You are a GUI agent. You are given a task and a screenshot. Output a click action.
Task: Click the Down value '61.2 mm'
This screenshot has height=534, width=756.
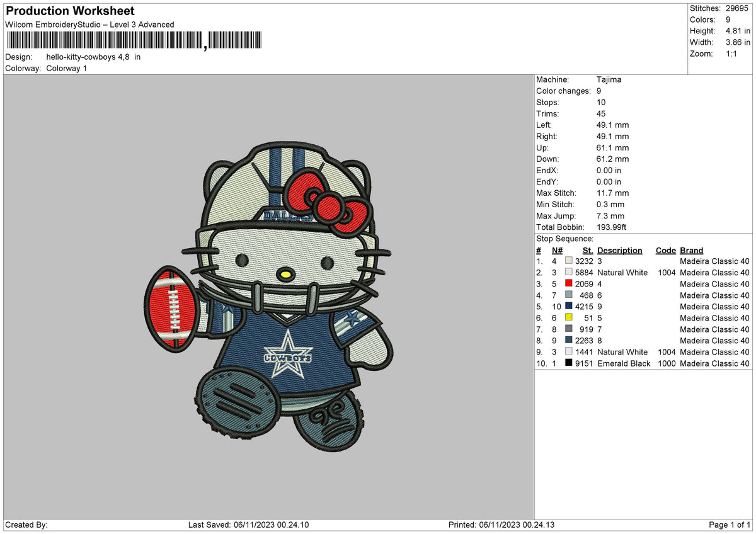pyautogui.click(x=612, y=159)
